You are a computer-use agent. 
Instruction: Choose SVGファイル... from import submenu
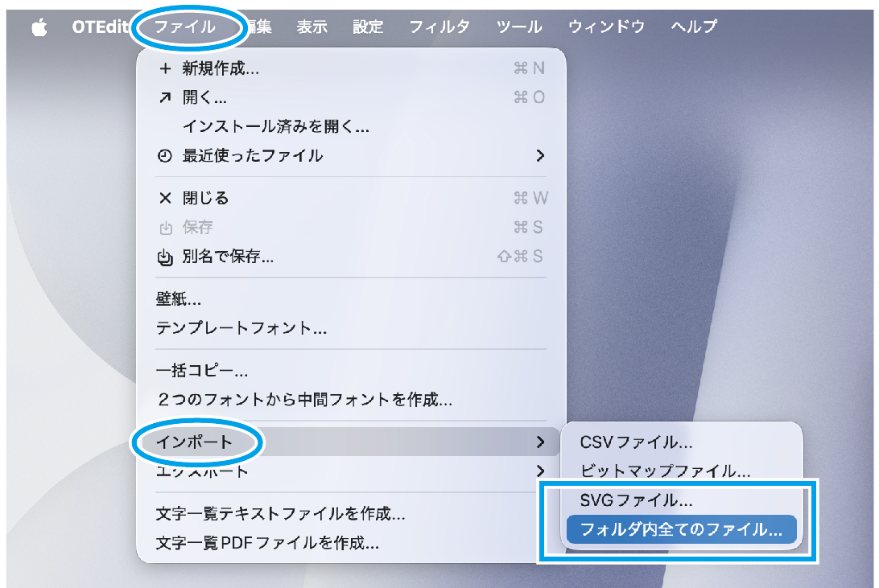[636, 500]
